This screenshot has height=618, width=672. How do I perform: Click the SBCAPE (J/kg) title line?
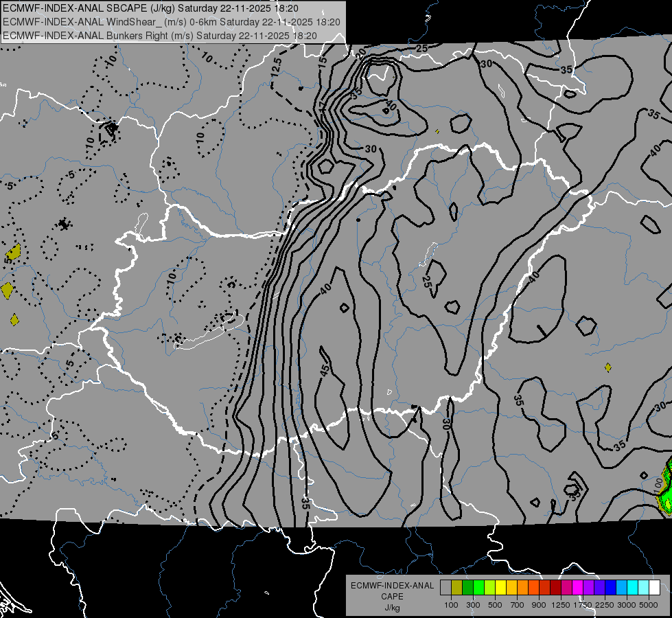point(150,8)
